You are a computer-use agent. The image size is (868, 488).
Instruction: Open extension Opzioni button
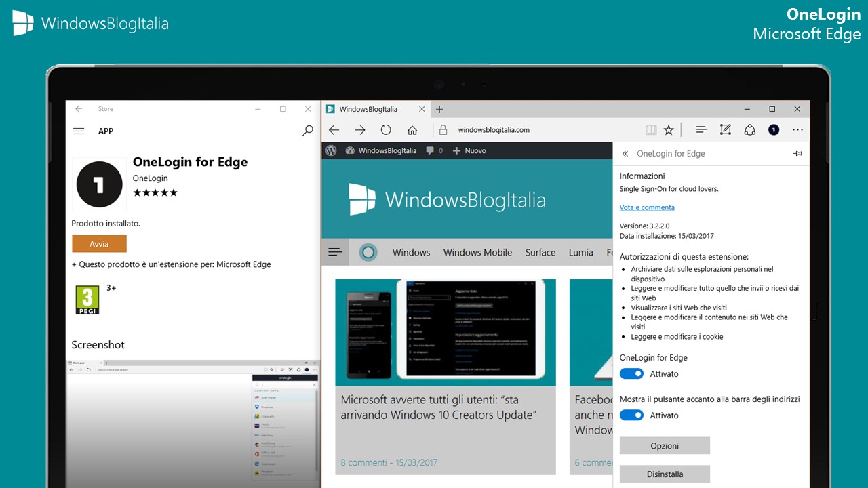click(665, 446)
